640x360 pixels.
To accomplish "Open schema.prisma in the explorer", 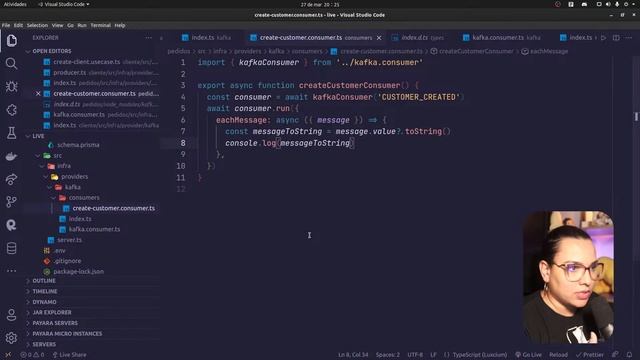I will pyautogui.click(x=78, y=145).
